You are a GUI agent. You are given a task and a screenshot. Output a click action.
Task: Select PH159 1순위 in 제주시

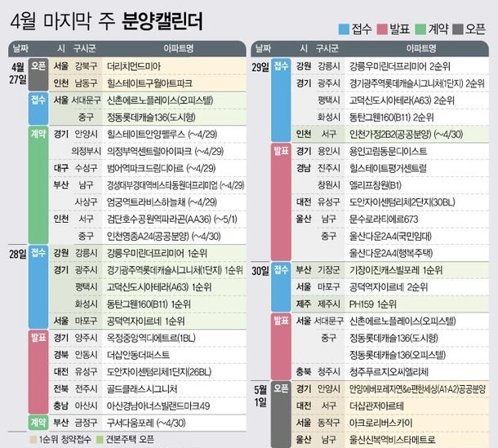pyautogui.click(x=373, y=304)
